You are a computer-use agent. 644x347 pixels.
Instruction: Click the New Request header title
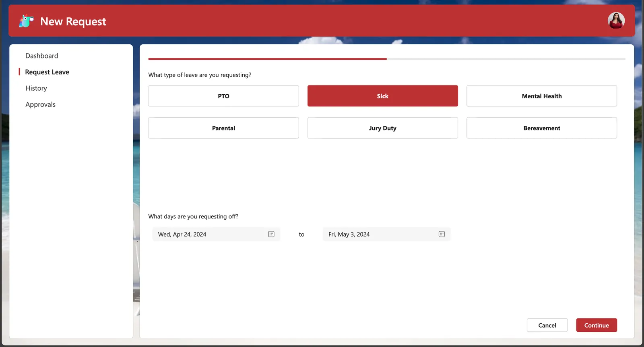click(73, 21)
